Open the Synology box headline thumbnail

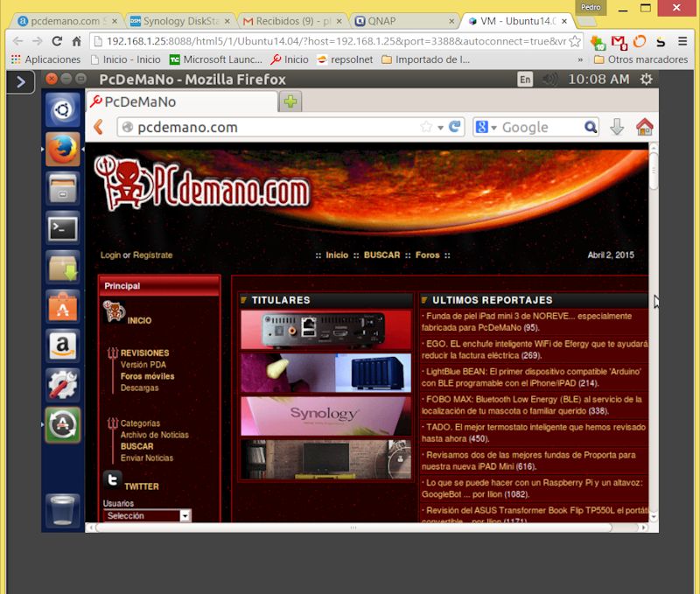point(325,416)
